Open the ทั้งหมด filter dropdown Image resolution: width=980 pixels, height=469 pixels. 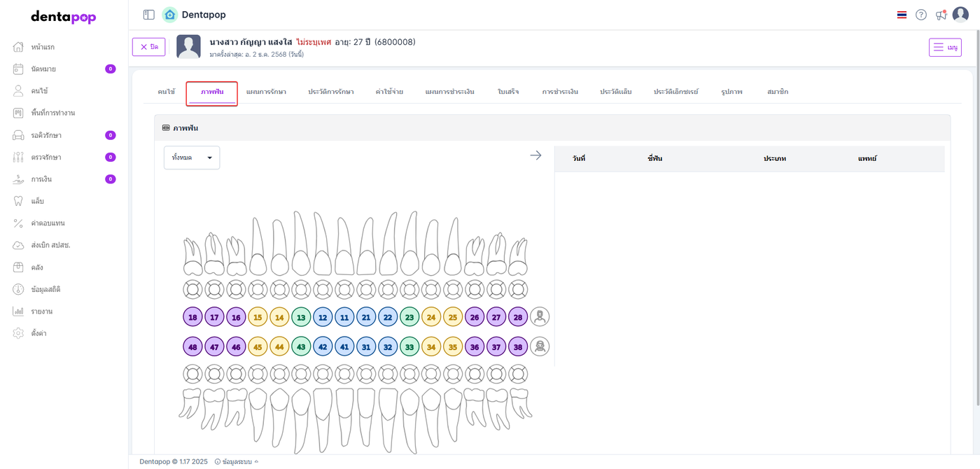click(192, 157)
